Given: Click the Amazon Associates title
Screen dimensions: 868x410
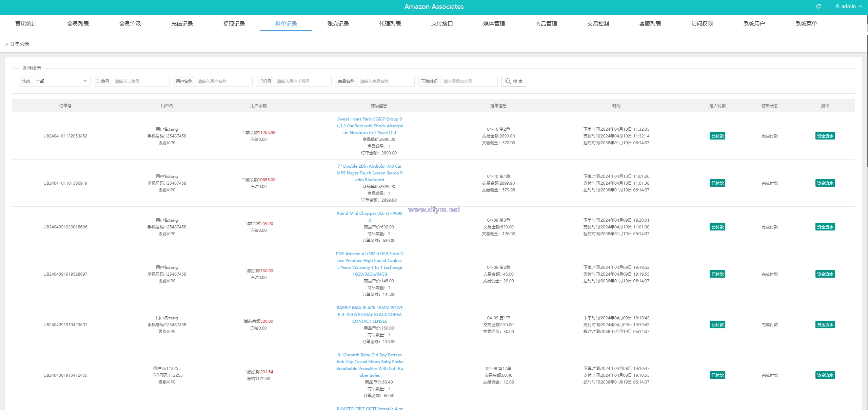Looking at the screenshot, I should click(x=434, y=6).
